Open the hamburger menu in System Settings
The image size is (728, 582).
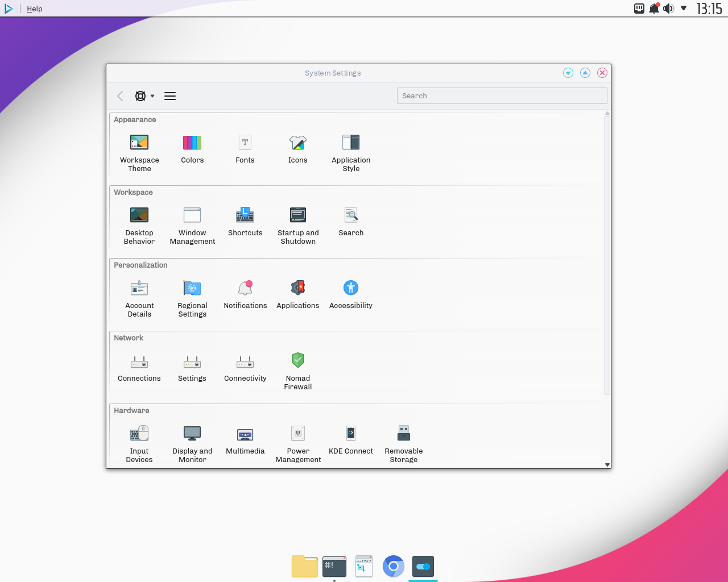tap(170, 96)
